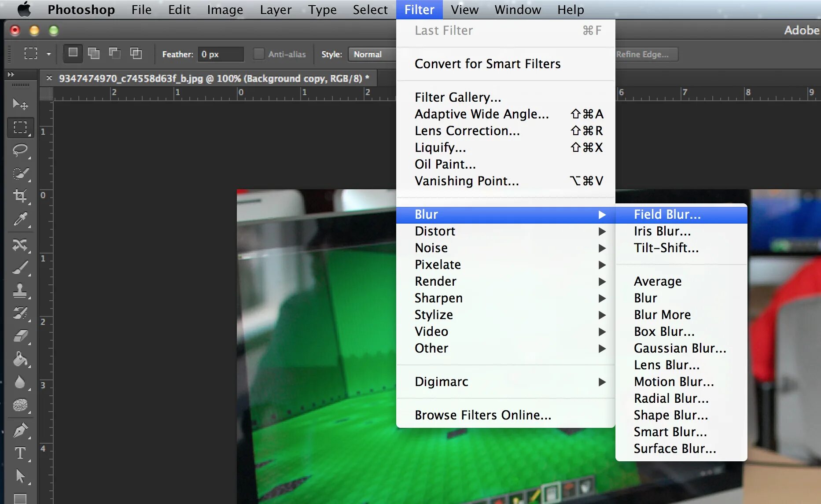Select the Quick Selection tool
Image resolution: width=821 pixels, height=504 pixels.
pos(20,173)
